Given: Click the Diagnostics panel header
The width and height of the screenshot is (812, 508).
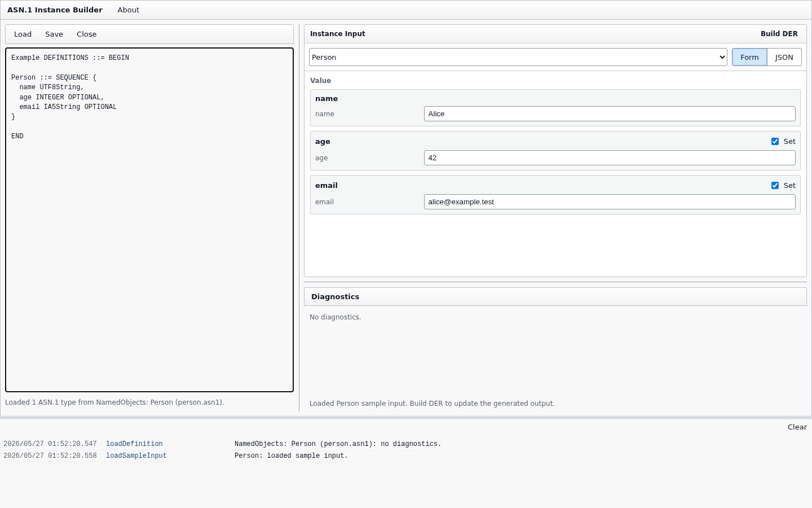Looking at the screenshot, I should pos(555,297).
